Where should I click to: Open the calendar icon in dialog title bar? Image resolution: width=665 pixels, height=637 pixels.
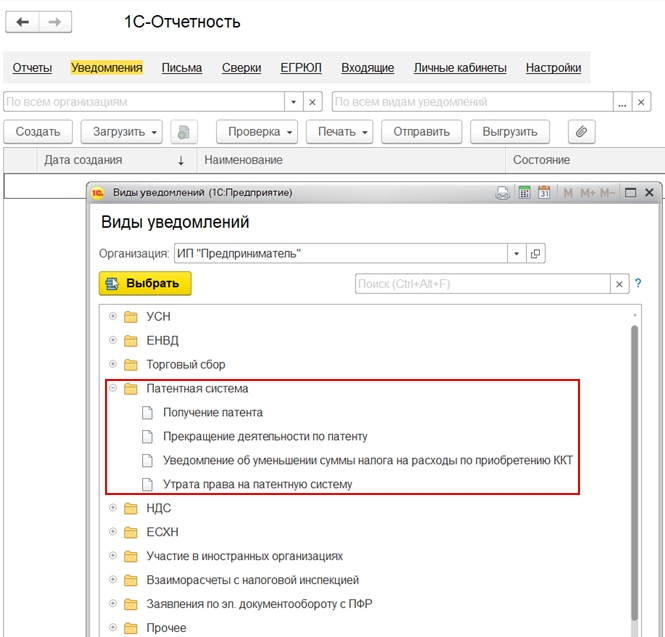pos(544,193)
